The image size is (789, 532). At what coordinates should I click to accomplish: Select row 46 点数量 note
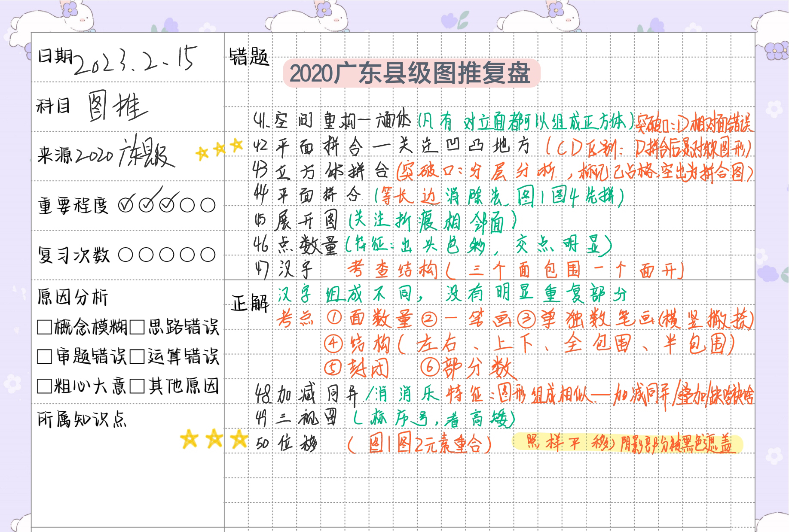coord(432,245)
